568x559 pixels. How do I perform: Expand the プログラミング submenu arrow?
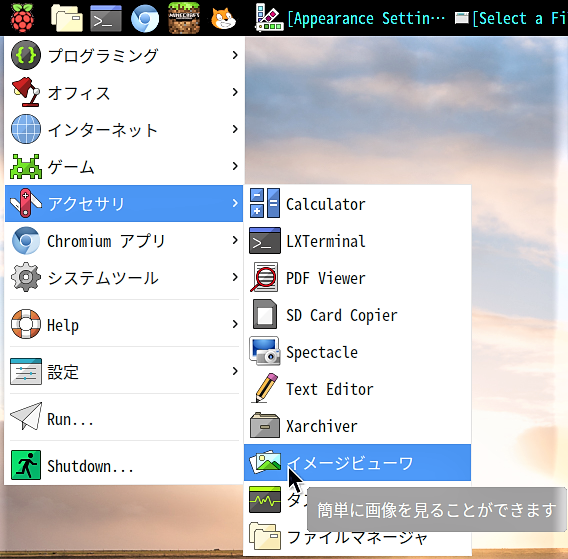(x=235, y=55)
